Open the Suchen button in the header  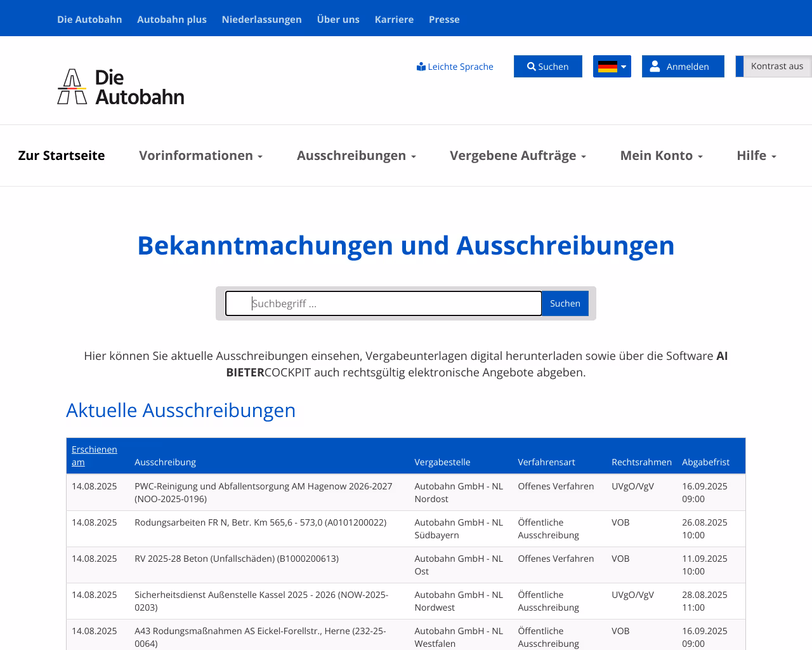point(548,66)
